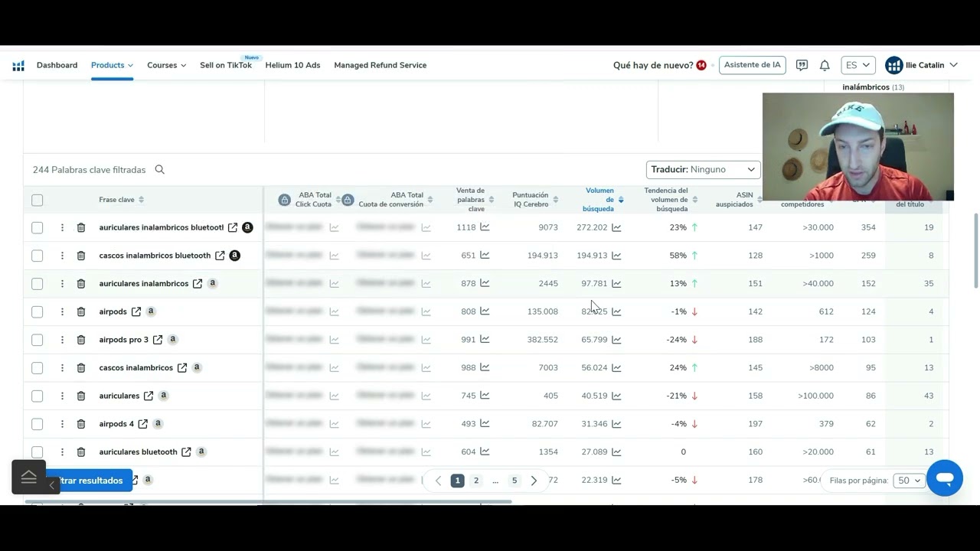The image size is (980, 551).
Task: Open row menu for airpods pro 3
Action: (62, 340)
